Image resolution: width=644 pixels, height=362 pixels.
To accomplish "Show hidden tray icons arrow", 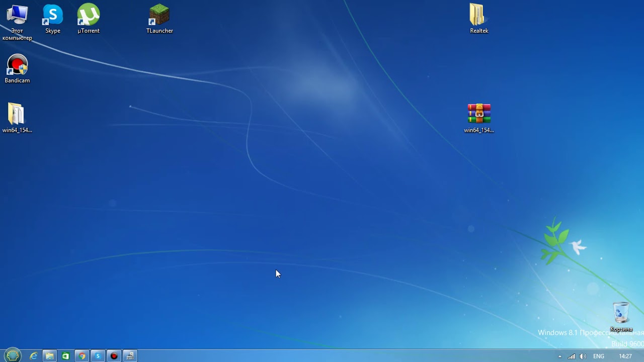I will [560, 356].
